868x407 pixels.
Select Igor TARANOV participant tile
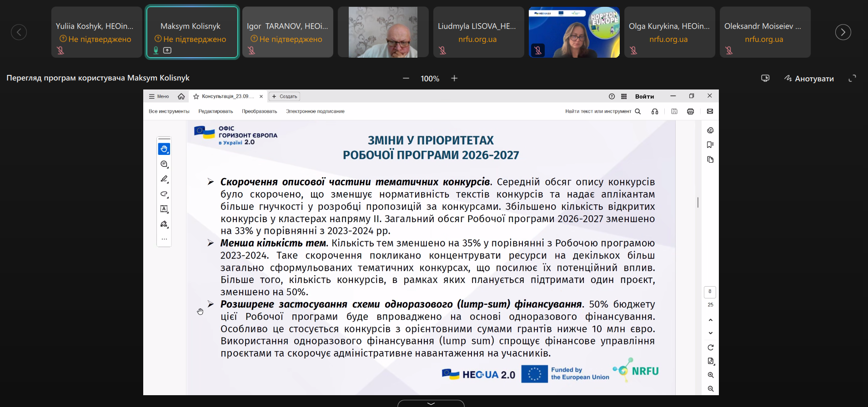287,32
